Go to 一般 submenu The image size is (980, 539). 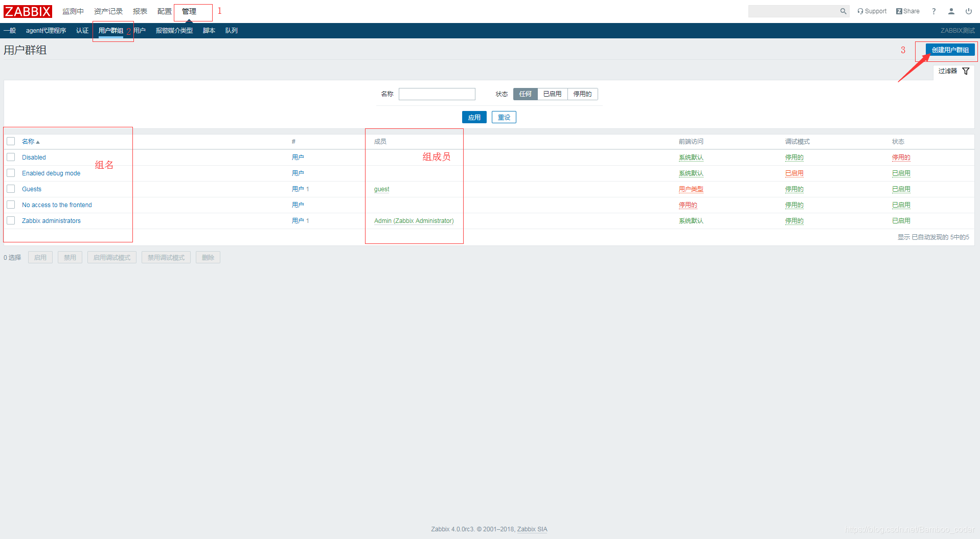[x=10, y=31]
